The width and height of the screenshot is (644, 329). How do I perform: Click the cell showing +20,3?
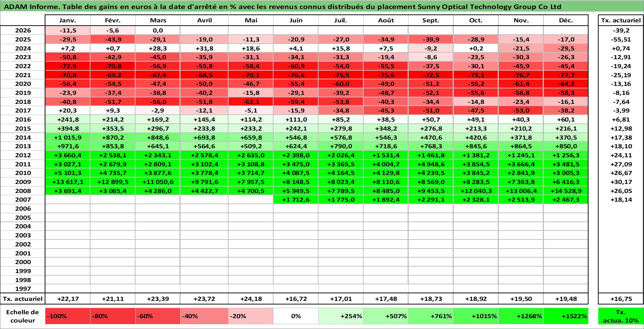pos(68,110)
